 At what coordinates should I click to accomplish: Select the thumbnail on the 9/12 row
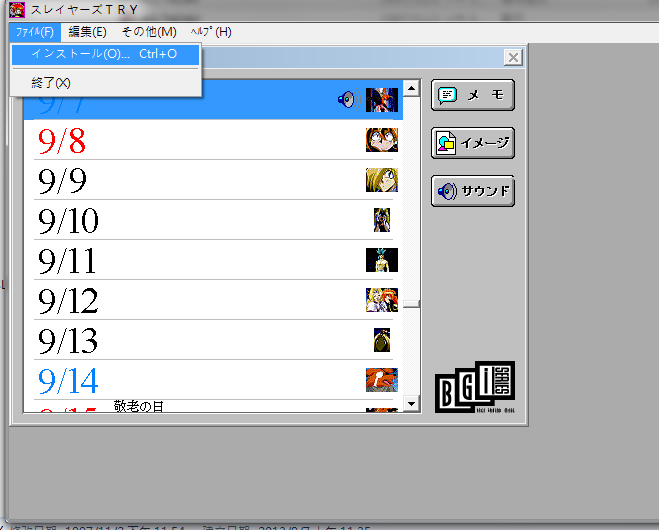tap(382, 300)
